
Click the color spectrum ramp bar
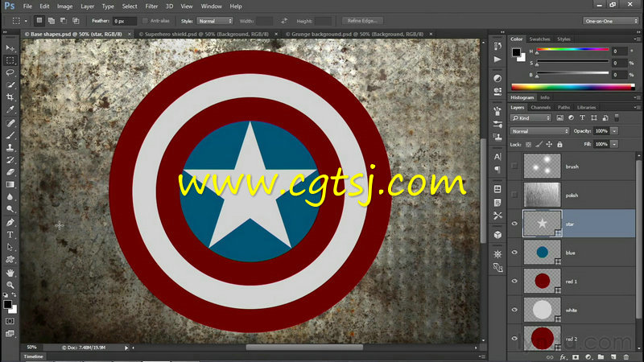coord(573,87)
